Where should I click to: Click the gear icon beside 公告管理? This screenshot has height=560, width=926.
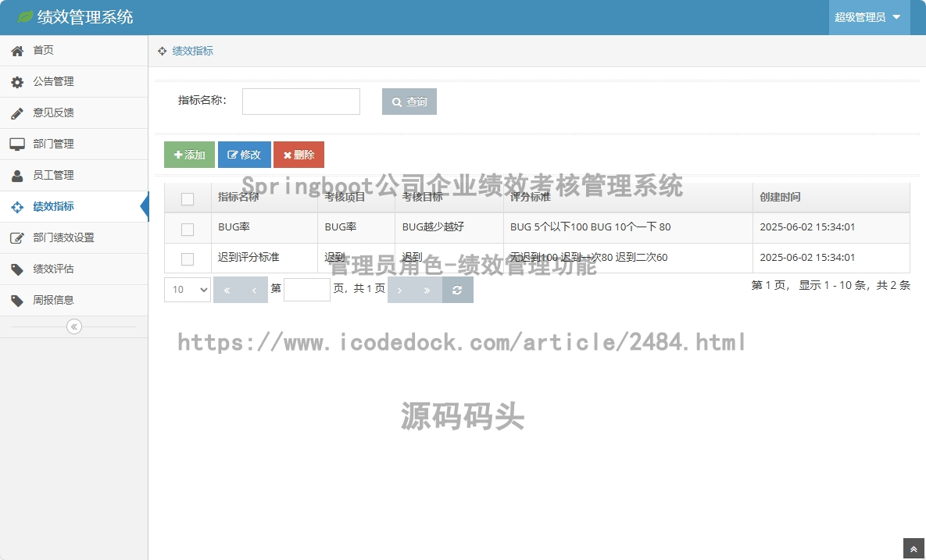(x=17, y=82)
